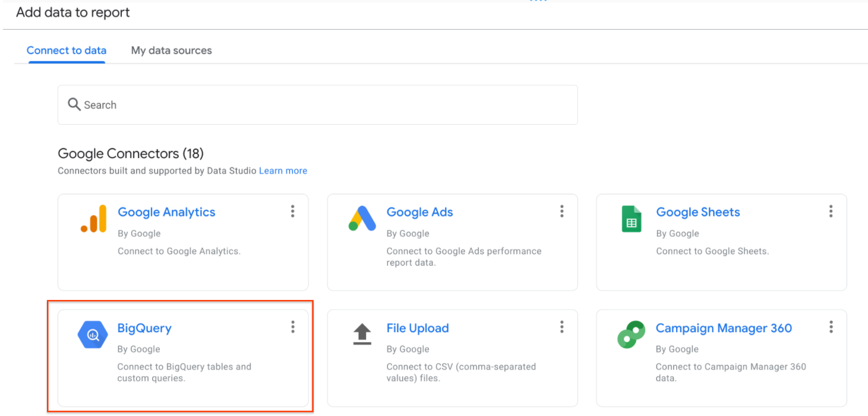The height and width of the screenshot is (416, 868).
Task: Open Campaign Manager 360 card's three-dot menu
Action: coord(831,327)
